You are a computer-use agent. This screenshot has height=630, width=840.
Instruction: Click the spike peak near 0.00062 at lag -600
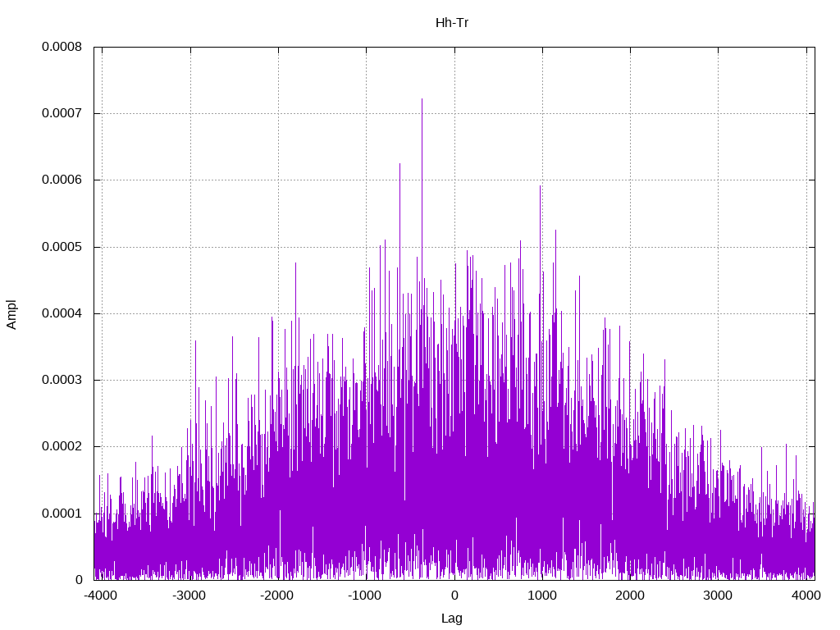(x=399, y=164)
